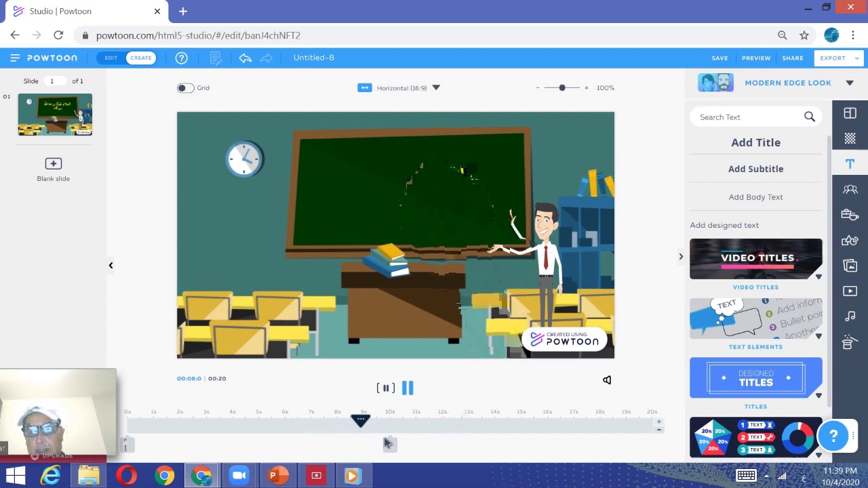Image resolution: width=868 pixels, height=488 pixels.
Task: Open the notes icon in top toolbar
Action: pos(216,58)
